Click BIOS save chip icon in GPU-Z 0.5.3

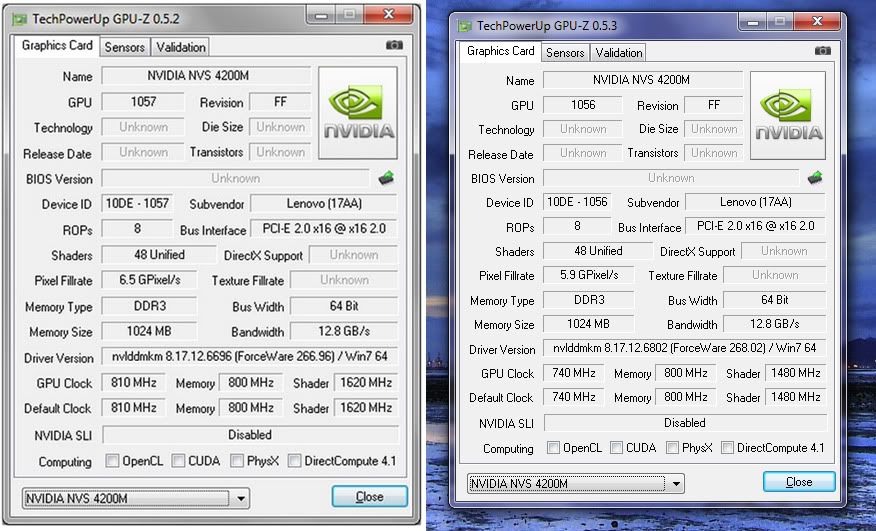click(815, 178)
